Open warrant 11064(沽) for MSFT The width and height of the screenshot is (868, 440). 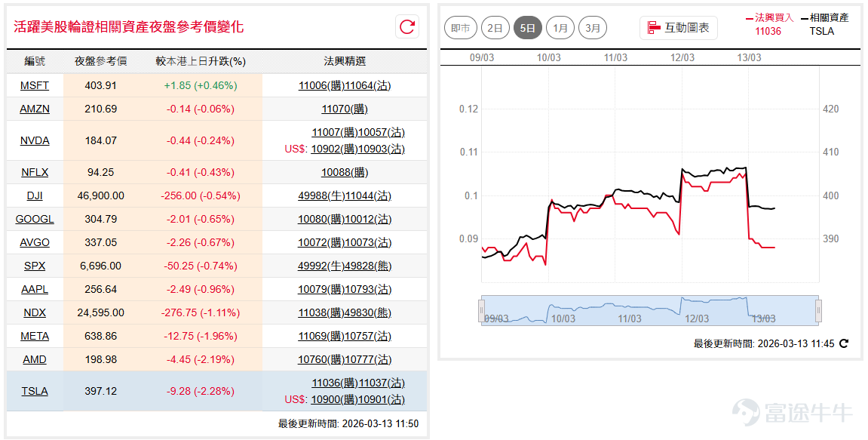367,85
